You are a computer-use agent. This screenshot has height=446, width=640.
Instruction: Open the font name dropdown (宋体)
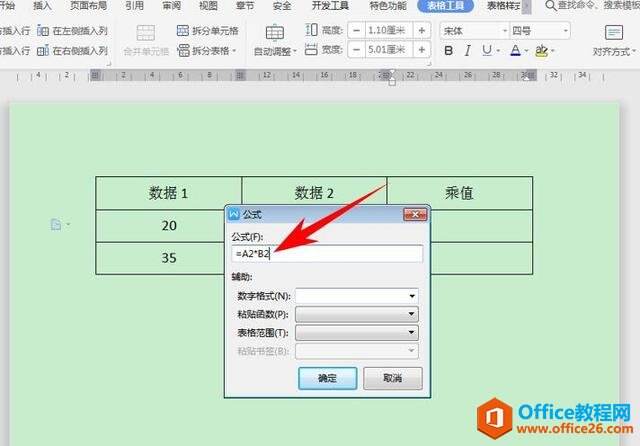click(x=505, y=31)
